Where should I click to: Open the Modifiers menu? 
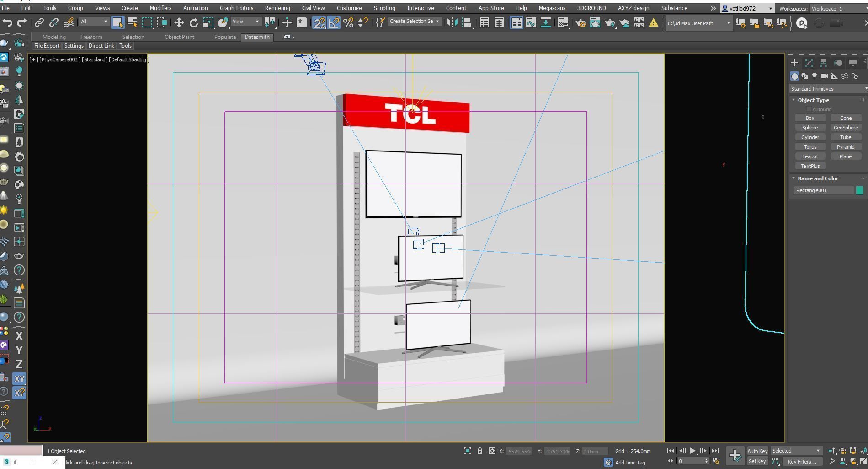[x=160, y=8]
